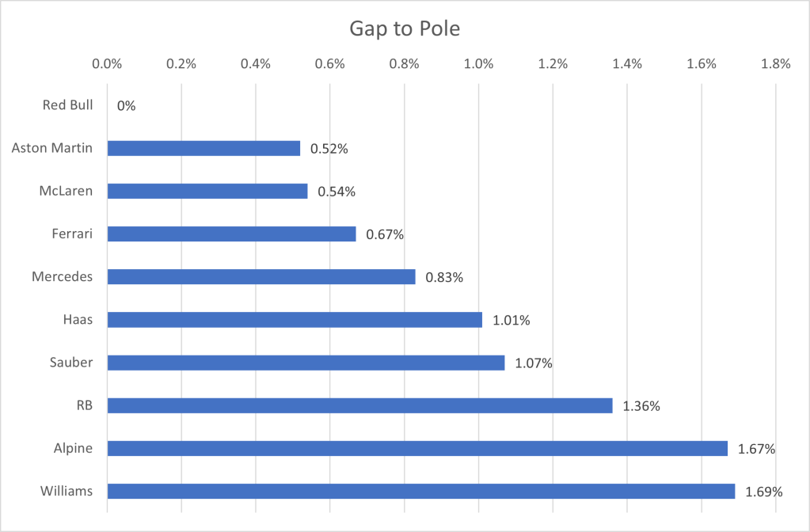Select the 0.83% data label

[443, 277]
